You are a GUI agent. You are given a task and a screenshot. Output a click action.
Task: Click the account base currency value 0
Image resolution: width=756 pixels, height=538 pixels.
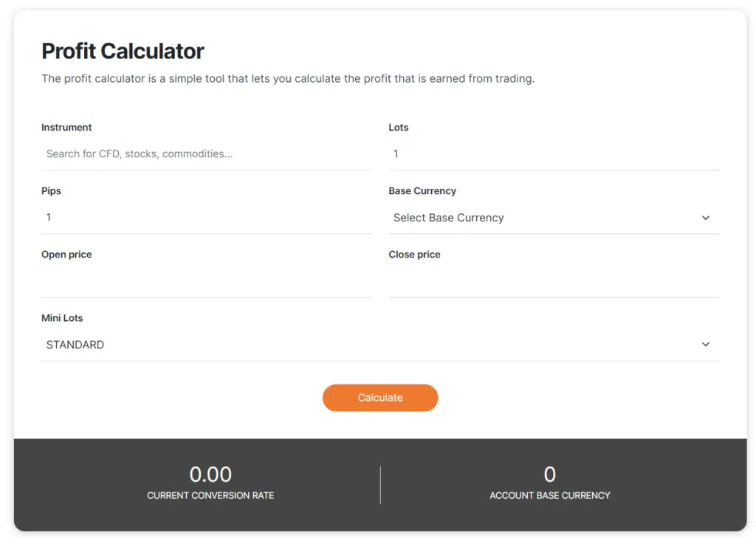[x=549, y=475]
